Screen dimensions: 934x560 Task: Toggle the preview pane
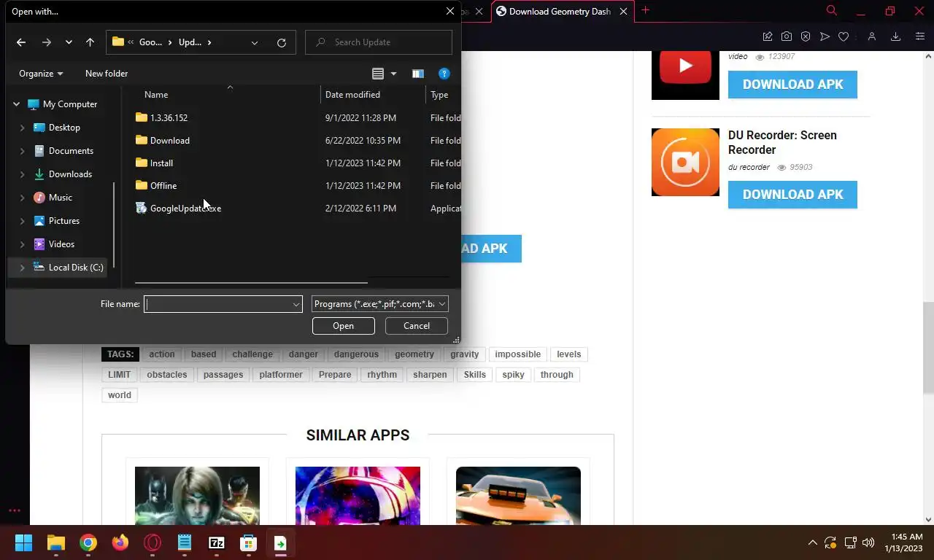pyautogui.click(x=417, y=74)
